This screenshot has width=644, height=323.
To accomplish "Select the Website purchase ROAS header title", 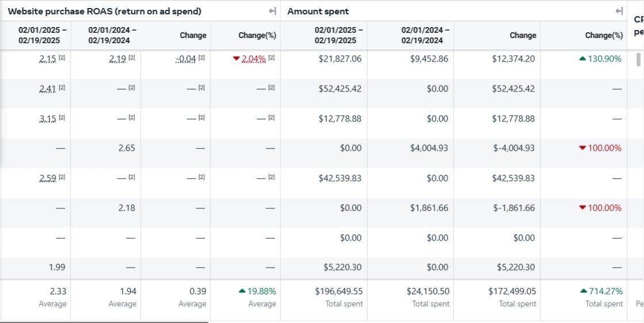I will coord(105,12).
